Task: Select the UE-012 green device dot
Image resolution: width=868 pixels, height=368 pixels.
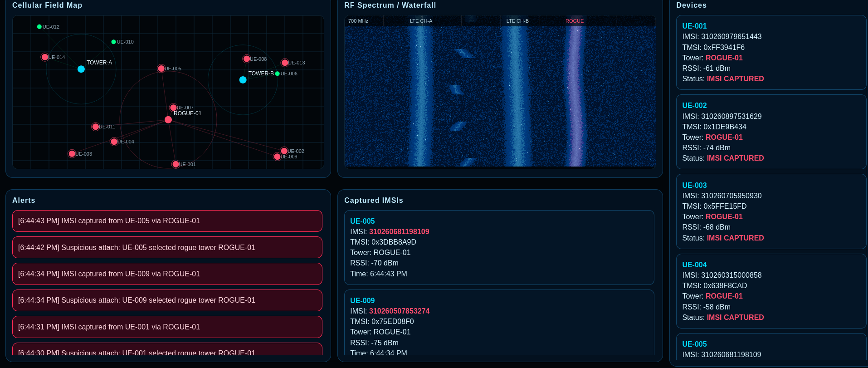Action: point(39,27)
